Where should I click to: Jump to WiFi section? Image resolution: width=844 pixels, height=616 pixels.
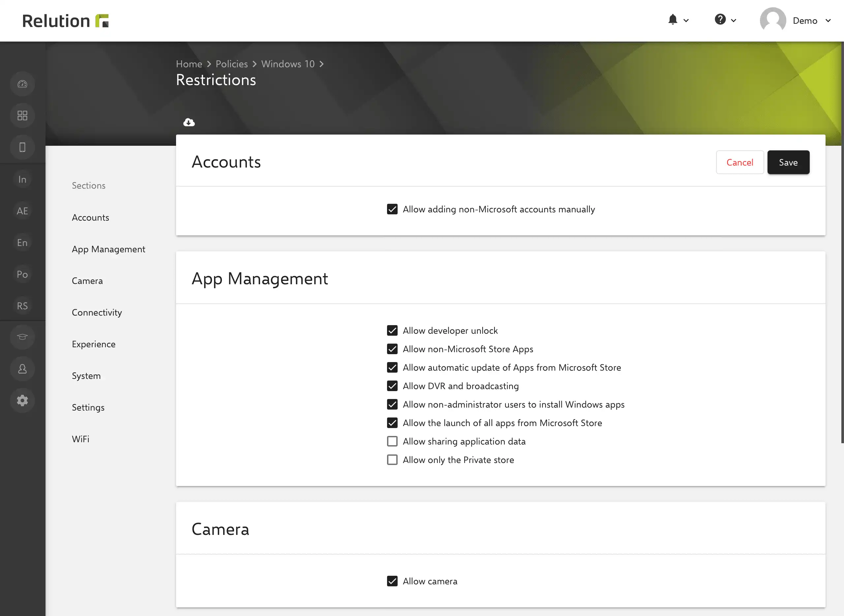coord(80,439)
